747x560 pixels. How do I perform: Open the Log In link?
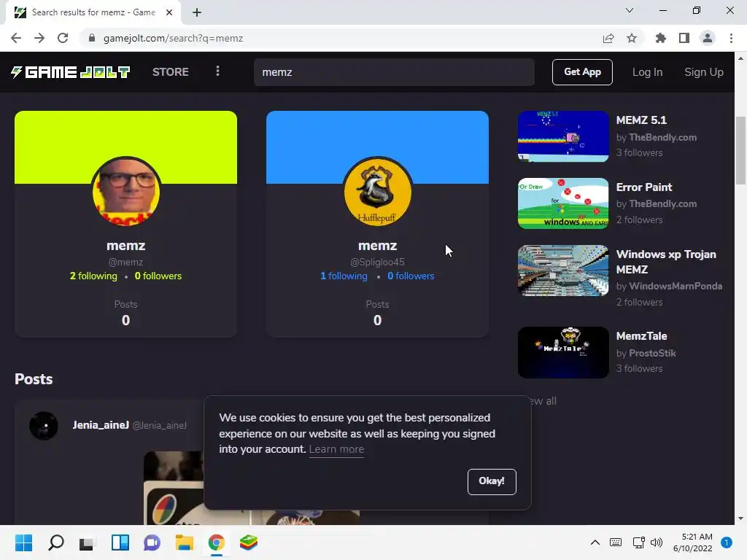pos(647,72)
